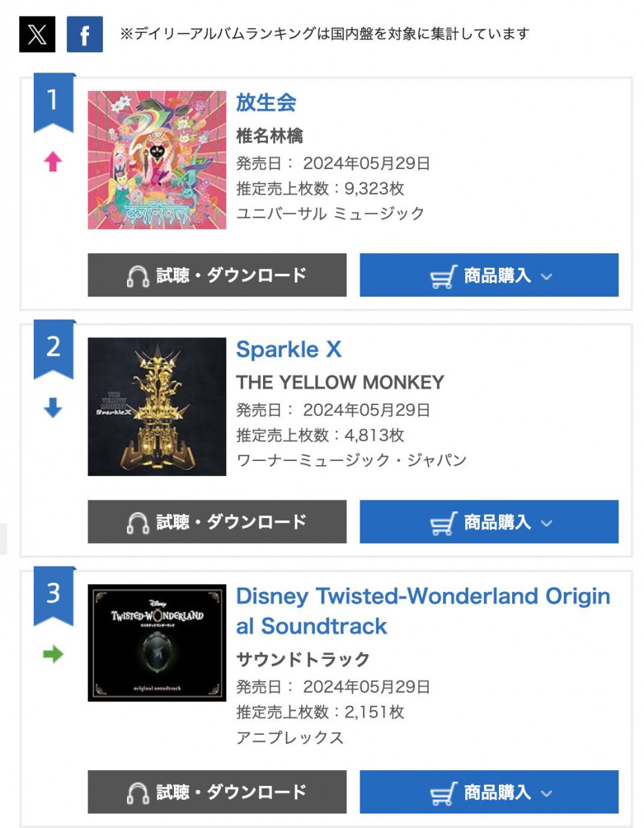Expand 商品購入 dropdown arrow for 放生会

tap(547, 276)
